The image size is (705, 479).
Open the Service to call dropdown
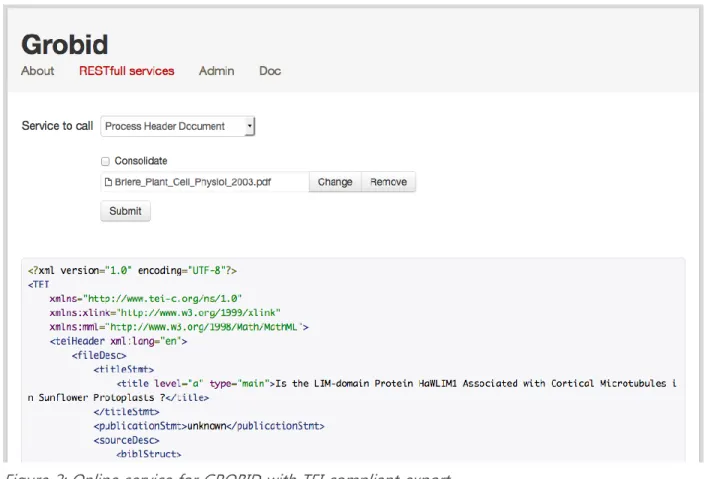178,126
